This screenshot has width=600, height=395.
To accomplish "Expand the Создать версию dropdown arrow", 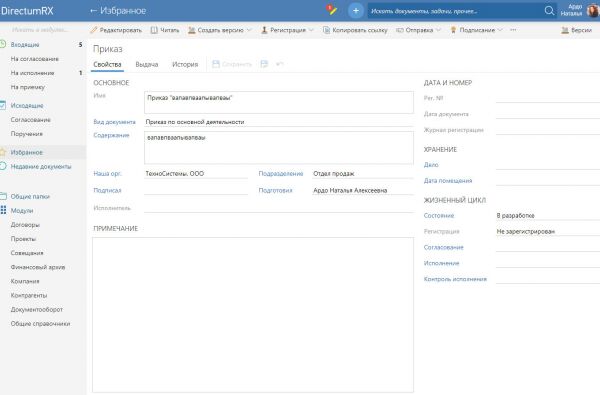I will tap(249, 30).
